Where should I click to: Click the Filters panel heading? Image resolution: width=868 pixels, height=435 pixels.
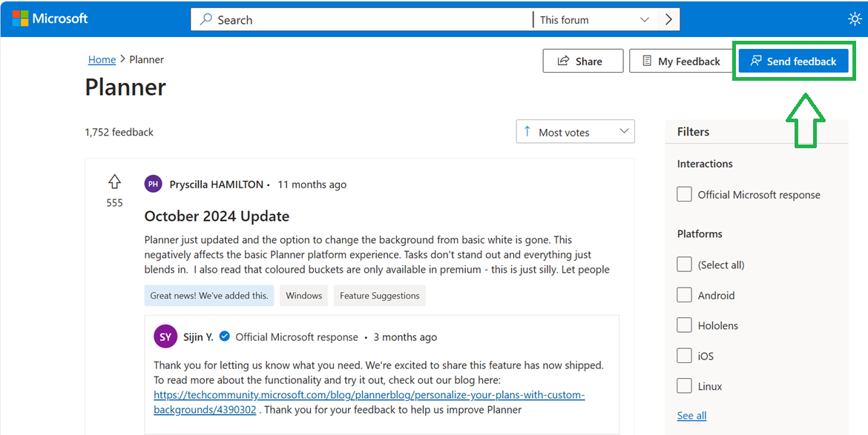(x=693, y=132)
